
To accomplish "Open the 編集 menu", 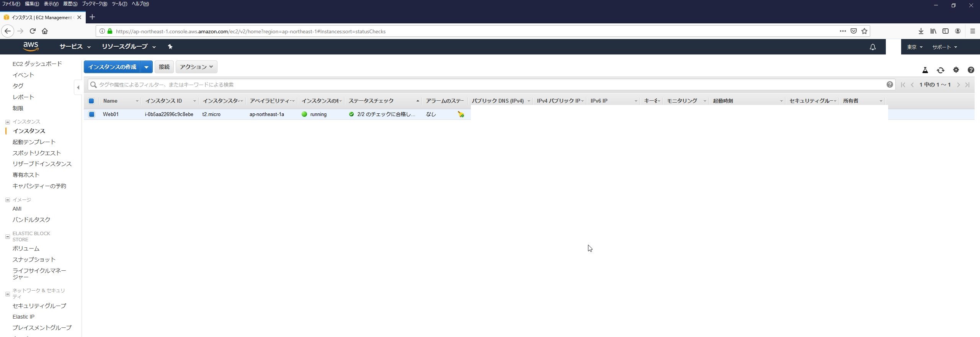I will [x=32, y=4].
